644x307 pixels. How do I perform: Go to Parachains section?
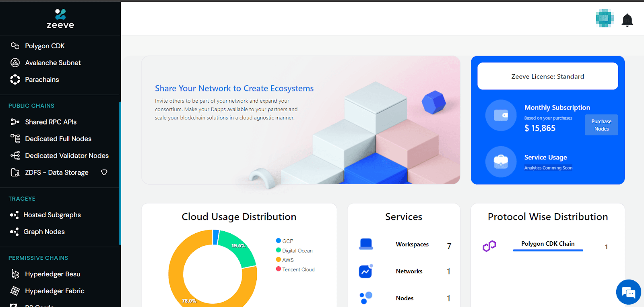click(42, 80)
